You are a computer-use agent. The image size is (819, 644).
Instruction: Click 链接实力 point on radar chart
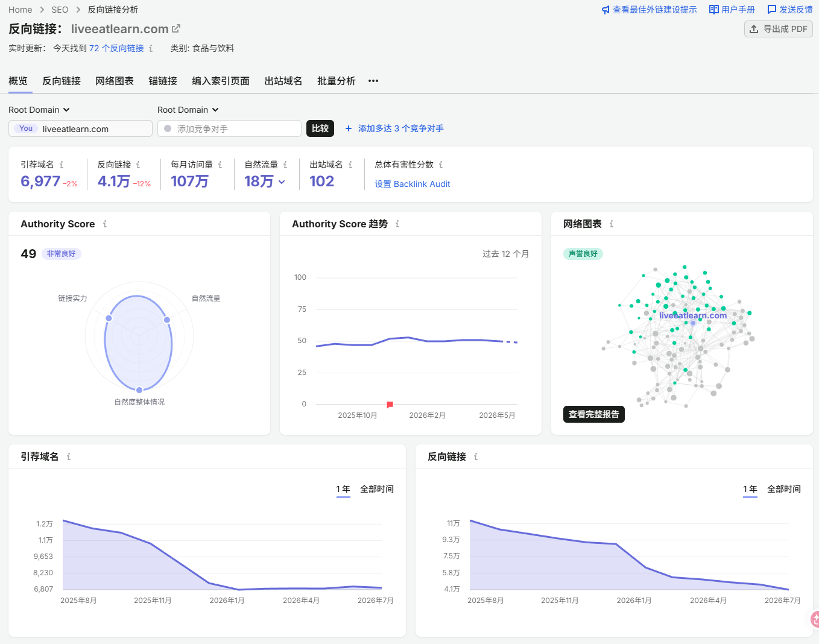coord(109,318)
